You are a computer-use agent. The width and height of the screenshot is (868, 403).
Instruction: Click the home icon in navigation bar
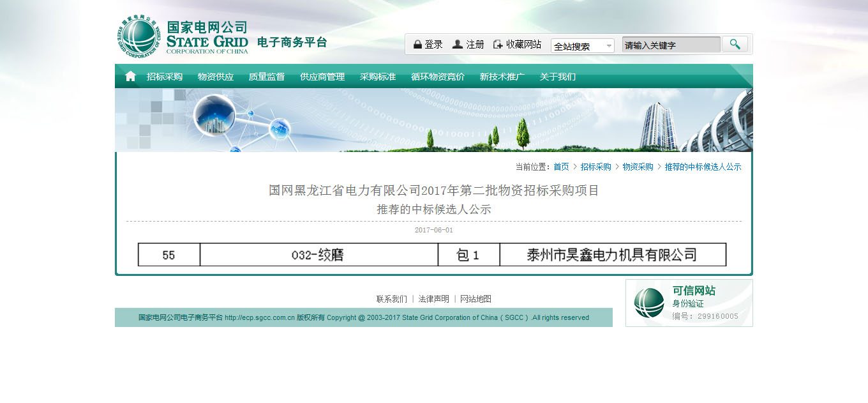click(x=130, y=77)
